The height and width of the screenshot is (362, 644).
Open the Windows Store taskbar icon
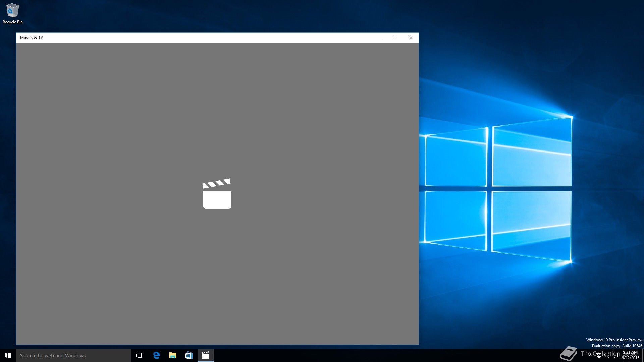(x=189, y=355)
